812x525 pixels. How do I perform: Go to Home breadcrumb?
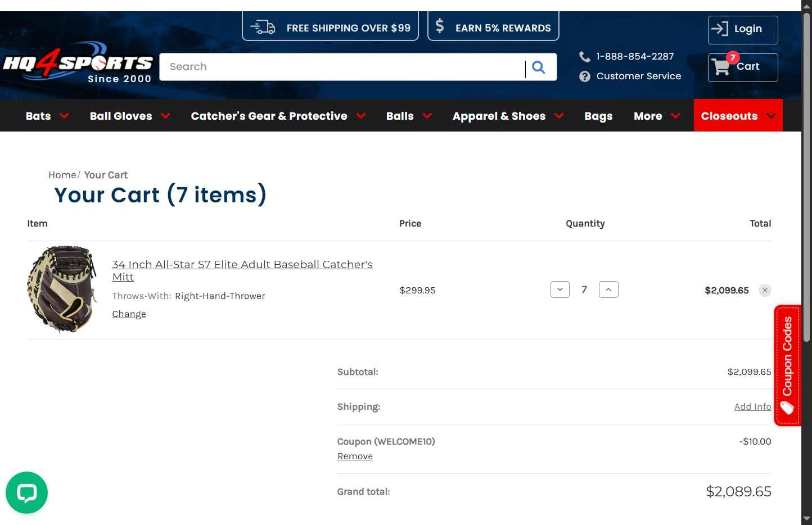coord(62,175)
